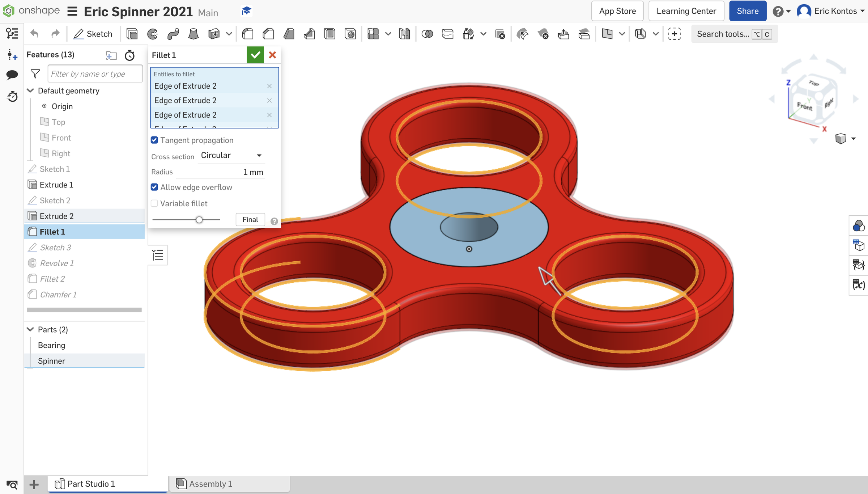Expand the Thicken tool dropdown arrow
Viewport: 868px width, 494px height.
[x=229, y=34]
